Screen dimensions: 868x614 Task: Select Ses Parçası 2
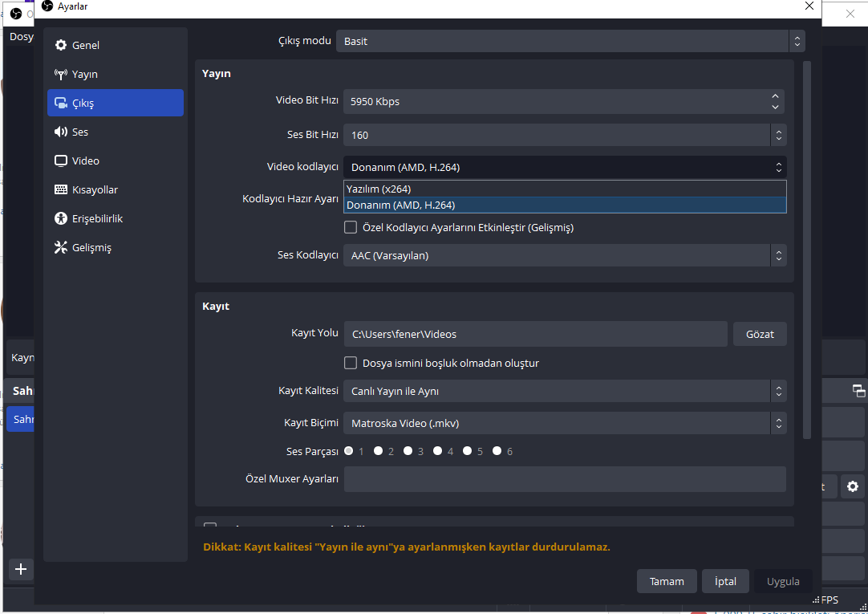pyautogui.click(x=378, y=451)
